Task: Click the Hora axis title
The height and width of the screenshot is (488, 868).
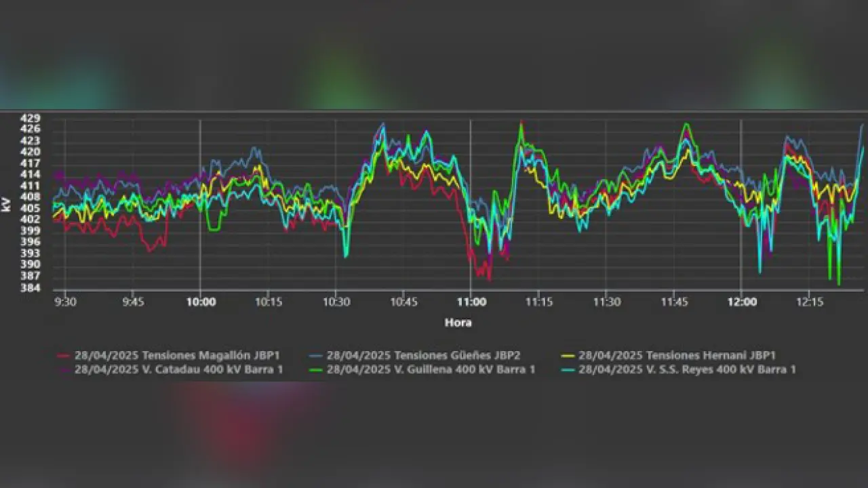Action: coord(458,323)
